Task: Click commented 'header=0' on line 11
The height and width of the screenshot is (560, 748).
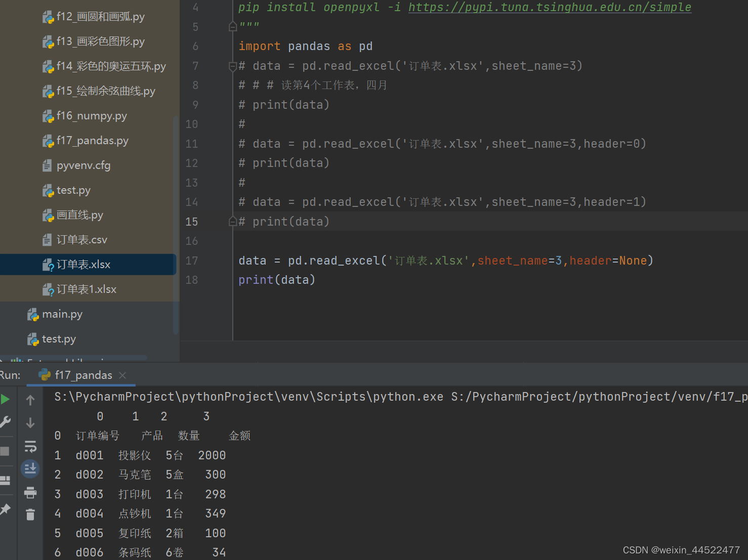Action: click(611, 144)
